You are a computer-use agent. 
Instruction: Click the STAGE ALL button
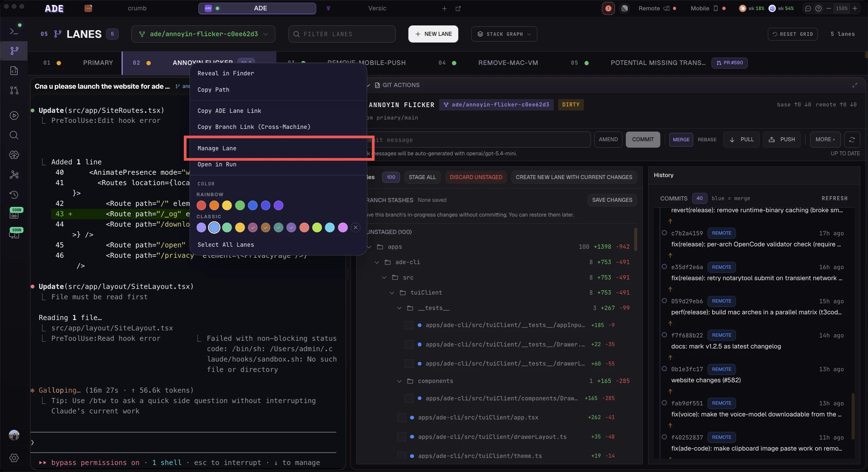click(422, 177)
